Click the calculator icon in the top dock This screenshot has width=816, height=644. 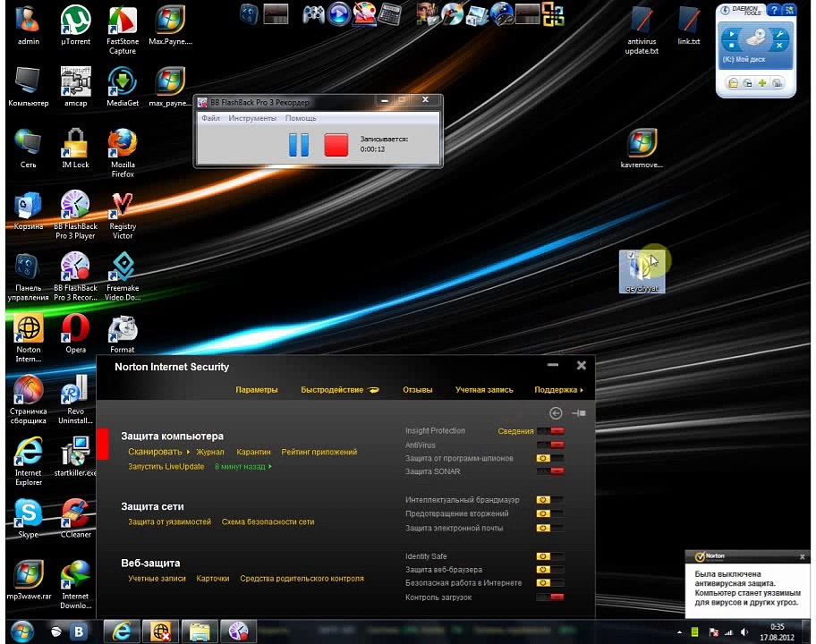[389, 14]
